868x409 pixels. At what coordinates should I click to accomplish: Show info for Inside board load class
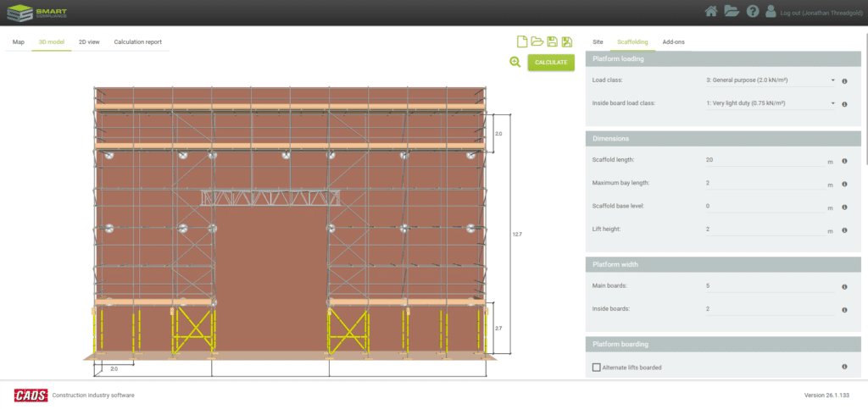coord(845,104)
